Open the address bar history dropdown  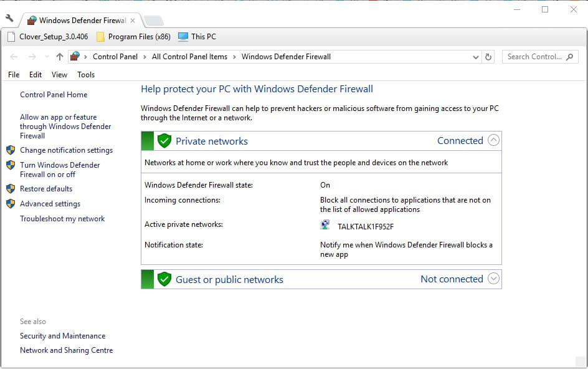coord(477,57)
